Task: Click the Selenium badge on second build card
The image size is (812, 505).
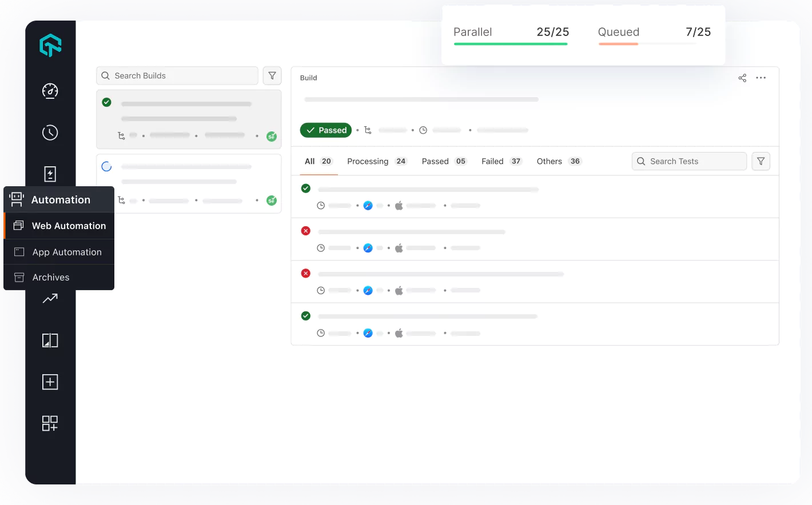Action: (272, 201)
